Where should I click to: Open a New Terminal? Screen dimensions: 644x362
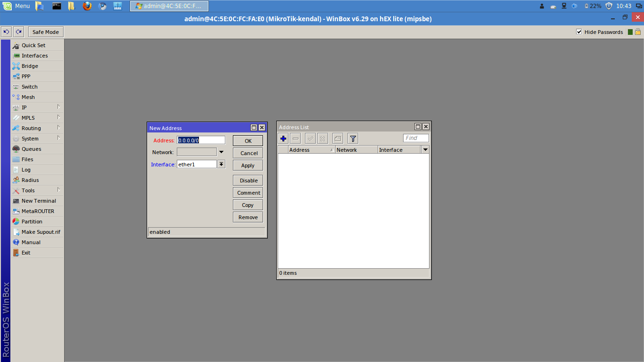(37, 201)
